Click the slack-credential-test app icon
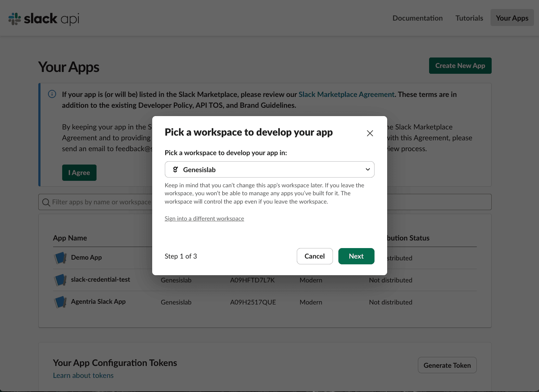The image size is (539, 392). [x=60, y=280]
